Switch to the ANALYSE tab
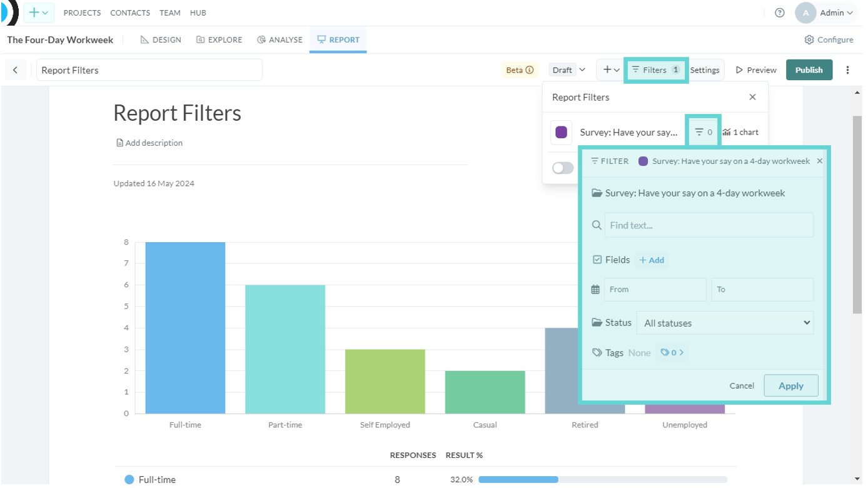The image size is (868, 488). [280, 39]
